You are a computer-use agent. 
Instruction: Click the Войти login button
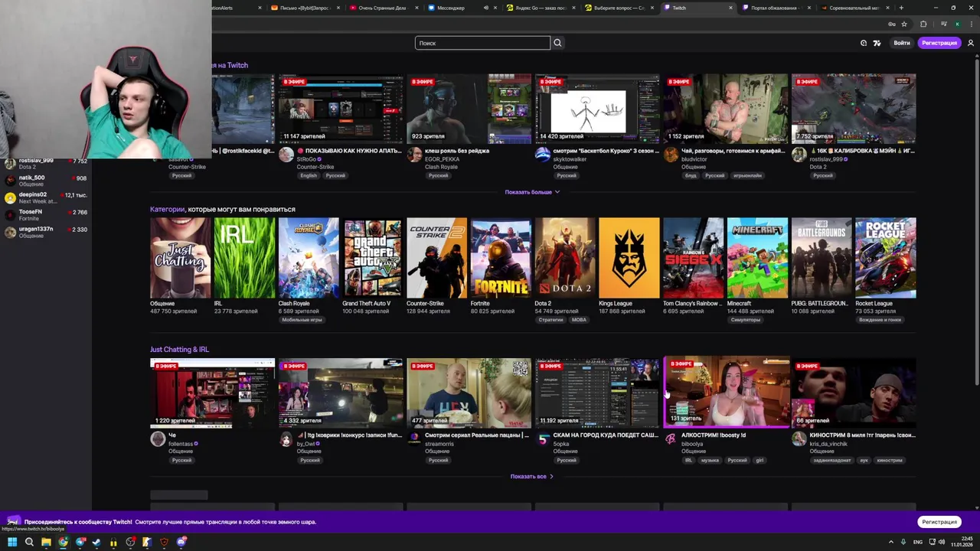(902, 43)
